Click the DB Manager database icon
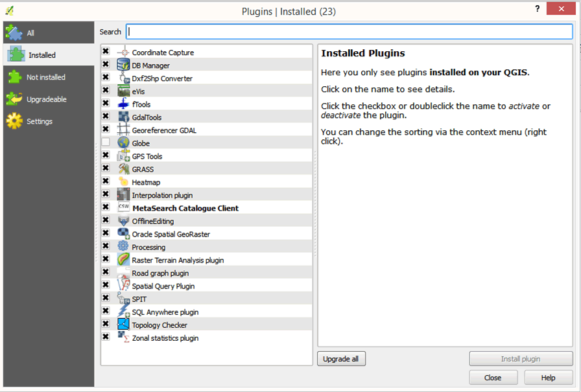This screenshot has width=581, height=392. [123, 65]
